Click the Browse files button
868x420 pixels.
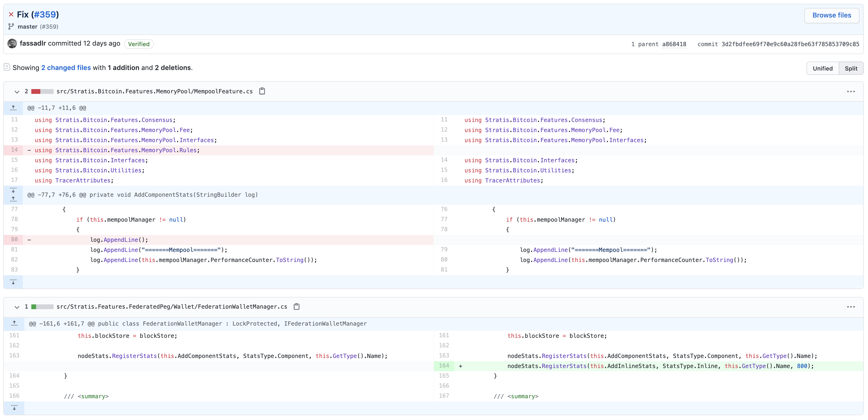point(831,15)
